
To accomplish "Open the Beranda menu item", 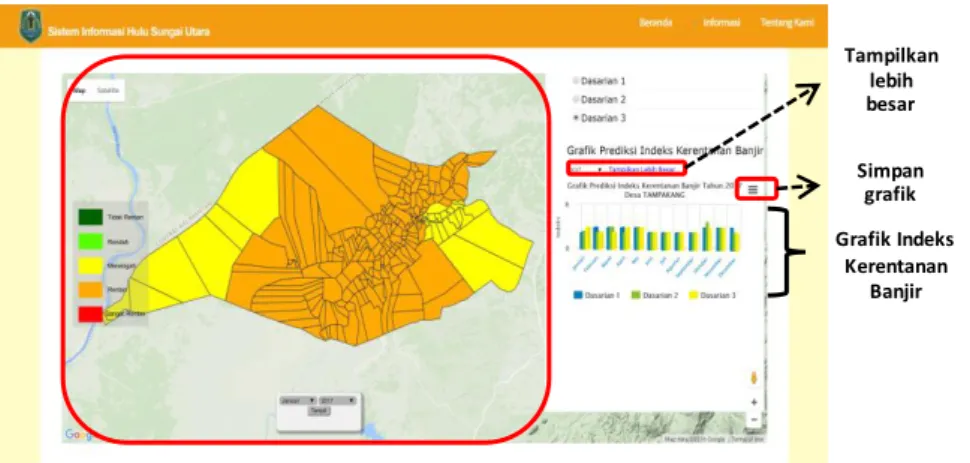I will (656, 22).
